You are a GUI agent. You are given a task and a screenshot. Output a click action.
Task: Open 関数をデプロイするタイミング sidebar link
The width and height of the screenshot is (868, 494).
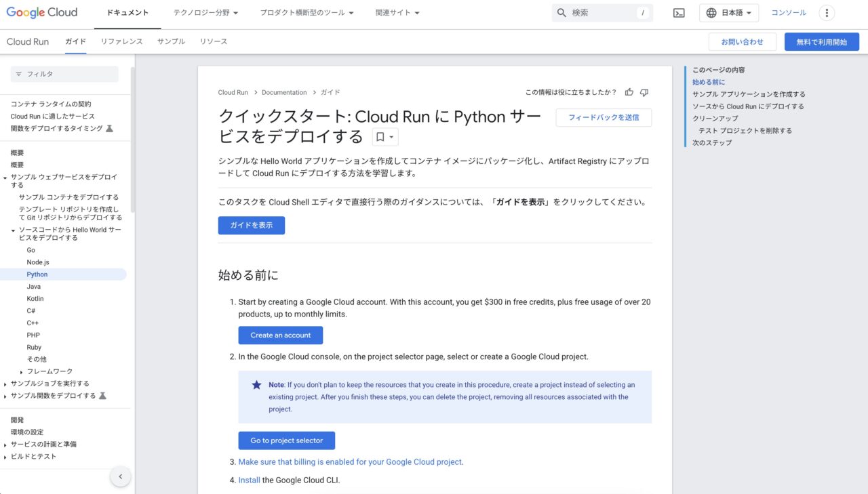tap(57, 129)
